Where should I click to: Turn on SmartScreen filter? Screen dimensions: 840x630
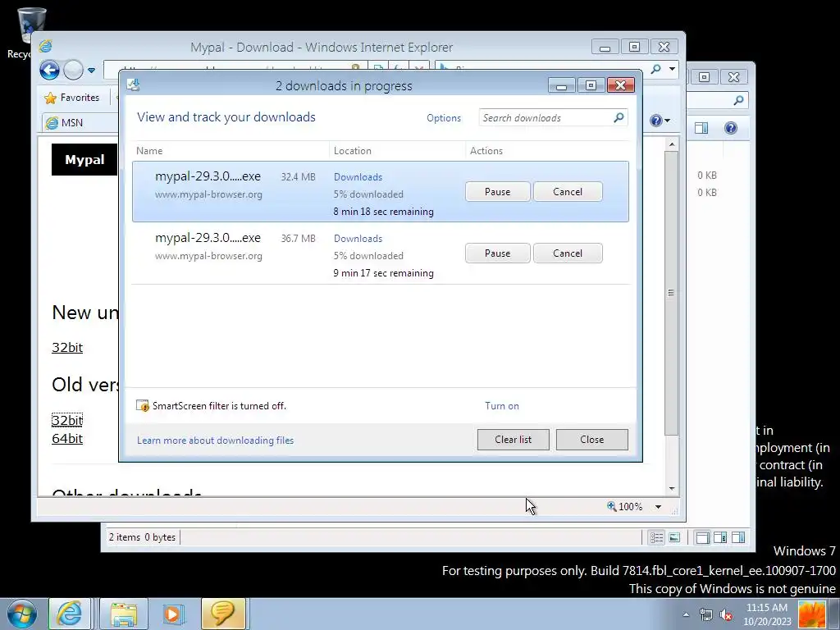point(502,406)
